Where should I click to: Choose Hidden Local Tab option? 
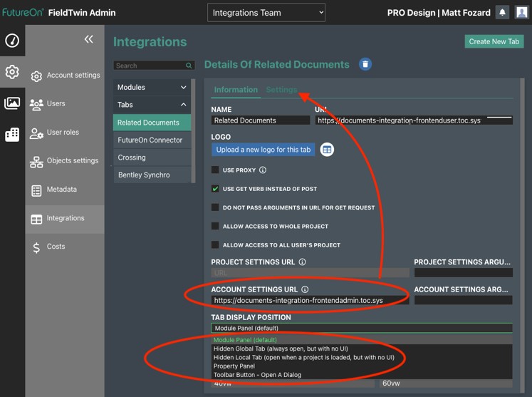pyautogui.click(x=362, y=357)
